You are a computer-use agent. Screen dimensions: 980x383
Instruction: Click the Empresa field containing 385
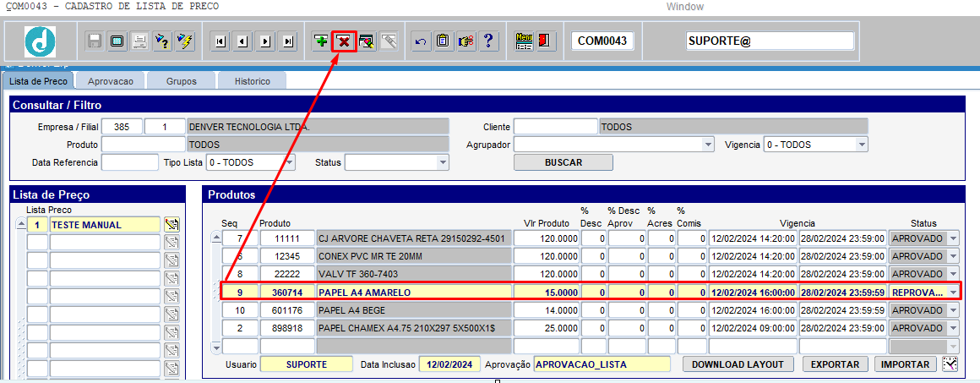(x=122, y=127)
